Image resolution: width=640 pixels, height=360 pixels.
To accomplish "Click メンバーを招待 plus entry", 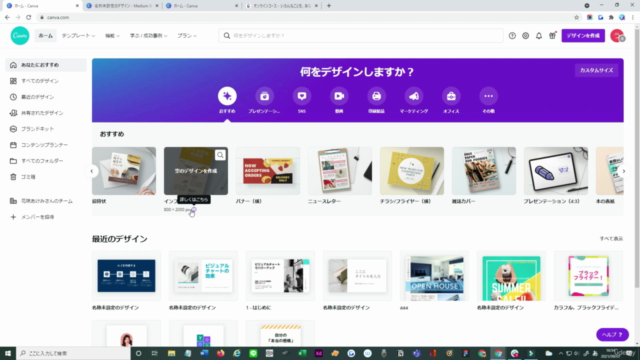I will pos(46,217).
